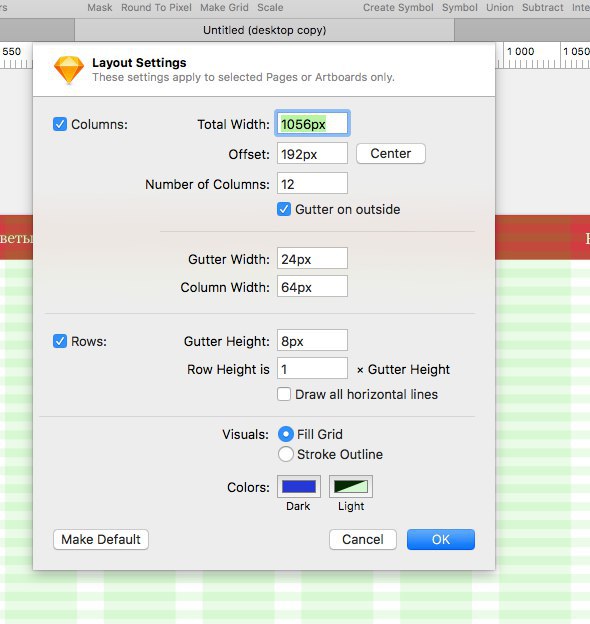Click Create Symbol toolbar item
Screen dimensions: 590x624
pos(398,8)
